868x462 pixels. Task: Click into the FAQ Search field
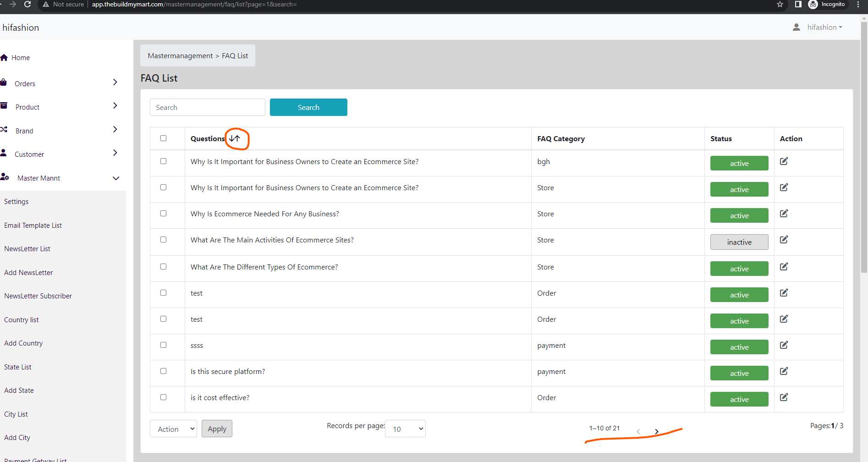(208, 107)
